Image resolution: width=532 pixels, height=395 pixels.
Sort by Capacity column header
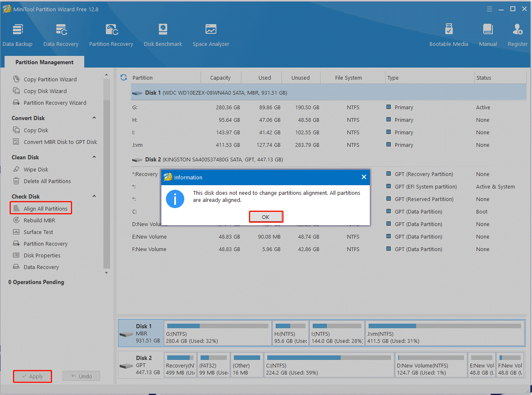click(x=221, y=78)
